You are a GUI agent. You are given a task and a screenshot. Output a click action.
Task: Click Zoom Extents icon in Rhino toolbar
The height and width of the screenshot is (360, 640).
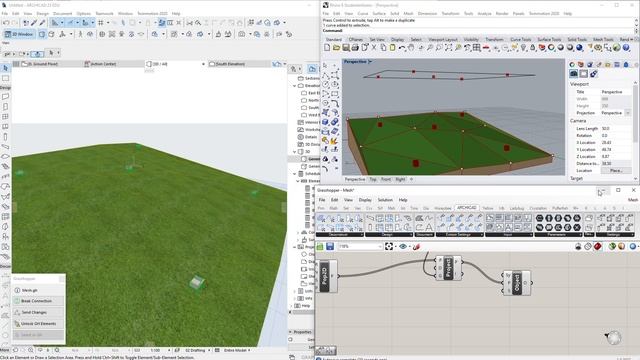click(449, 48)
